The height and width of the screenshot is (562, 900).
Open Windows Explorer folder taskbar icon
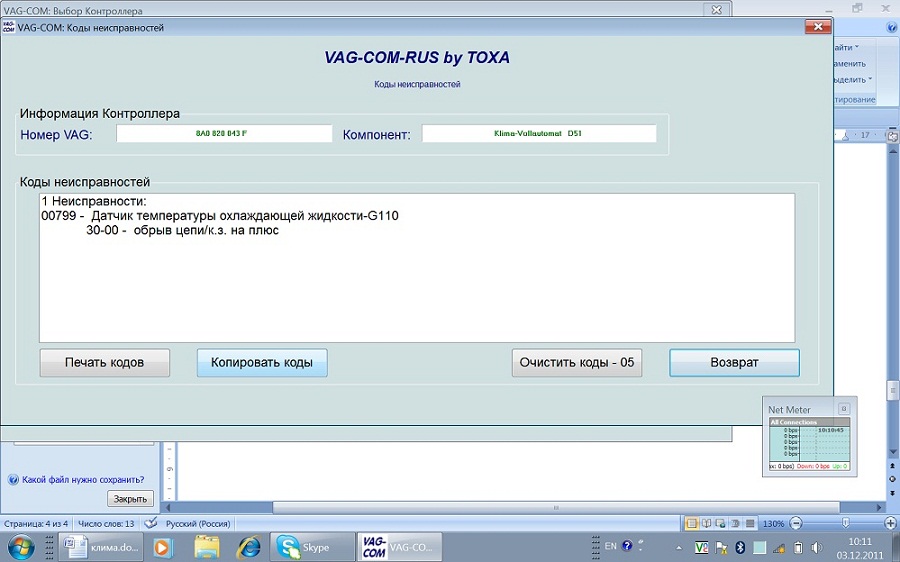point(206,547)
